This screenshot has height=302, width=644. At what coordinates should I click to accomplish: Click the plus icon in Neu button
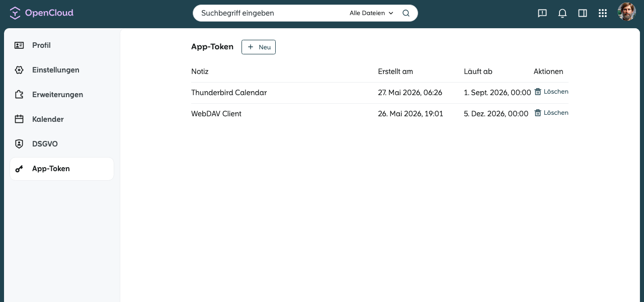pos(251,47)
